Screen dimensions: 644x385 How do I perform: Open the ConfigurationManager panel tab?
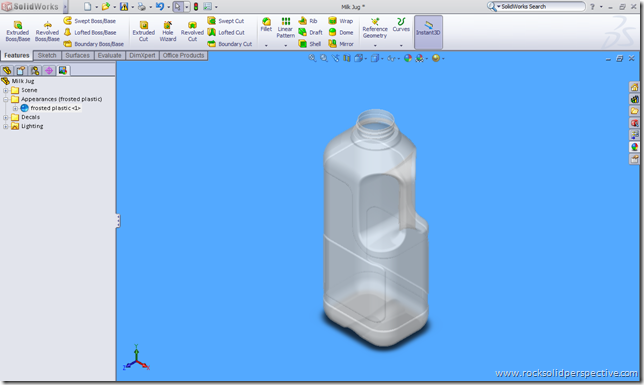(35, 71)
